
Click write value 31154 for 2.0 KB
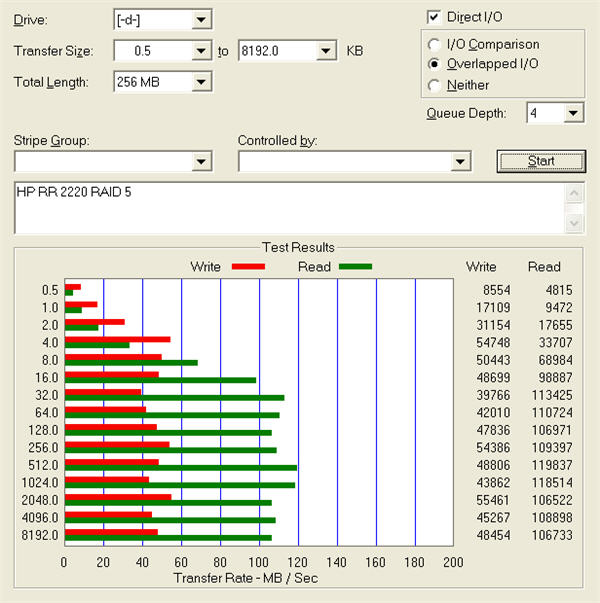(x=493, y=325)
